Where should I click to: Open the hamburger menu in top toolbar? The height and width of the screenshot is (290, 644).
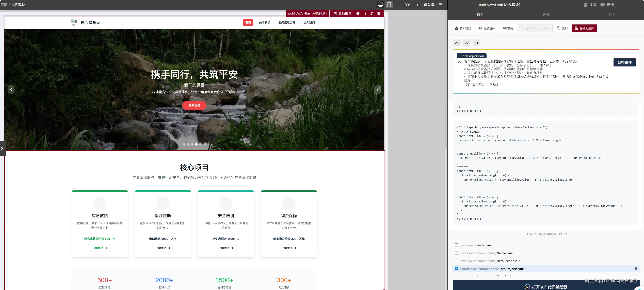(x=441, y=5)
